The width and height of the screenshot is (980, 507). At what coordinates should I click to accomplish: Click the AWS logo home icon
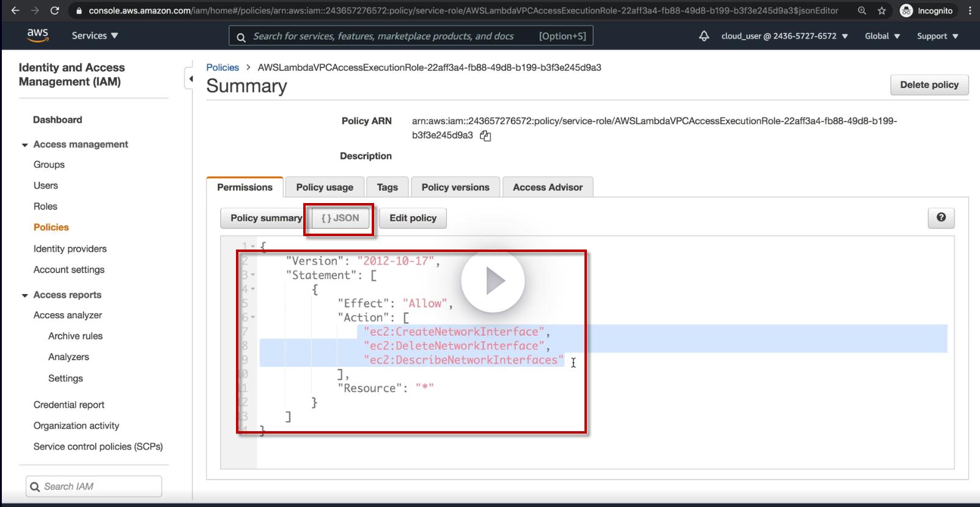37,35
